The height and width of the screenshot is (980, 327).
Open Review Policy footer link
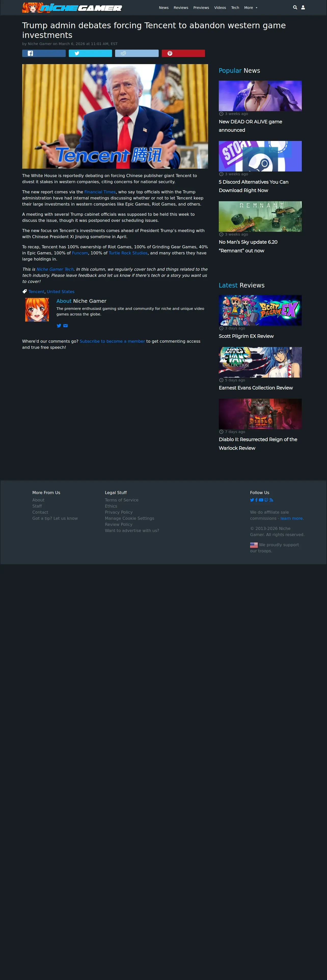pyautogui.click(x=118, y=525)
